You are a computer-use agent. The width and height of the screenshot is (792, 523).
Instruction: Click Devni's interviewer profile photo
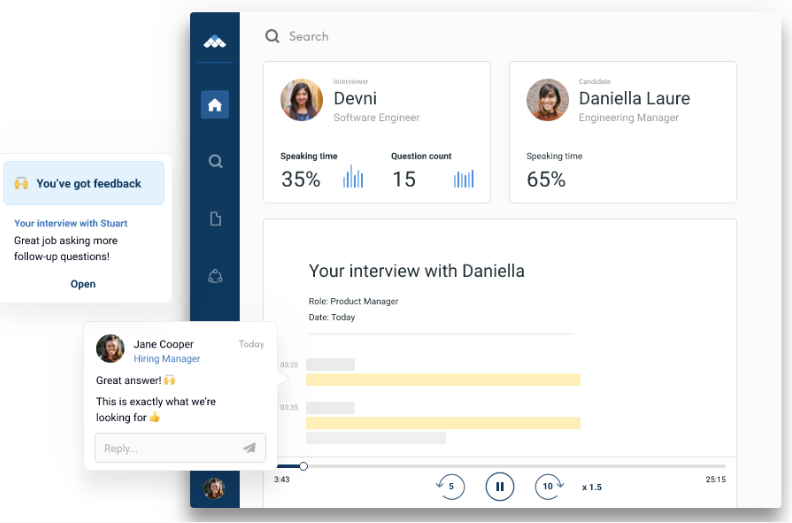302,100
